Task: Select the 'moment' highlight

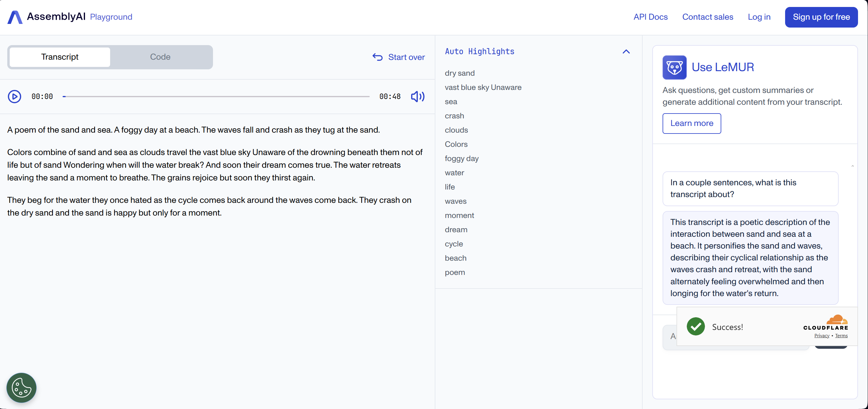Action: (x=459, y=216)
